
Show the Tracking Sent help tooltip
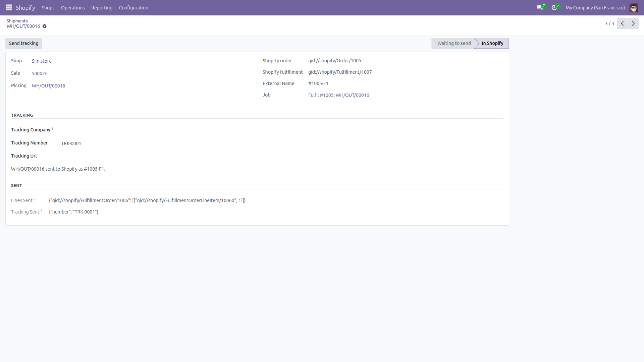coord(42,210)
